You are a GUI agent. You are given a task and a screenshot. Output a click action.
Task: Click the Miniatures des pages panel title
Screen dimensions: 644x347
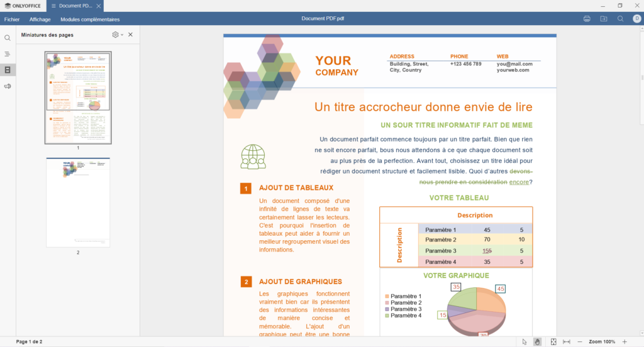point(47,35)
